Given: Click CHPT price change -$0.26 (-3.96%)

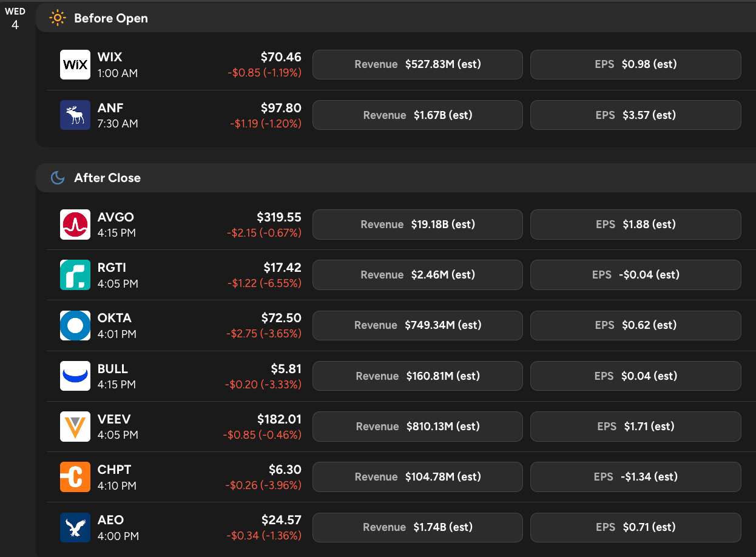Looking at the screenshot, I should pos(263,485).
